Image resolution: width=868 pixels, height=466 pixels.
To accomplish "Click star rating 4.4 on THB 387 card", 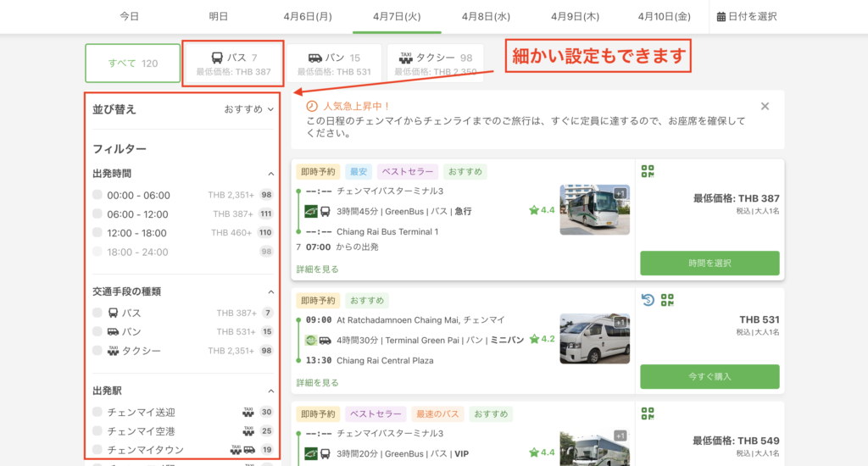I will pyautogui.click(x=542, y=210).
